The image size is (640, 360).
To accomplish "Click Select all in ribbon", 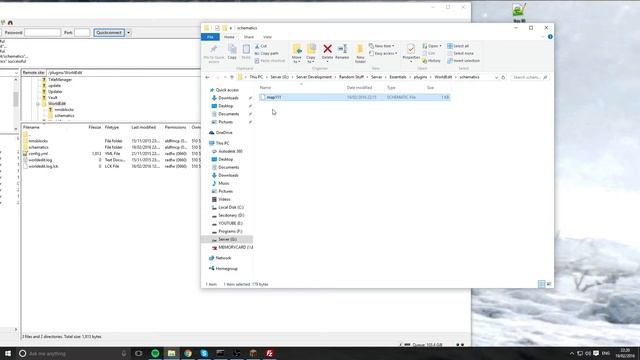I will click(x=458, y=46).
